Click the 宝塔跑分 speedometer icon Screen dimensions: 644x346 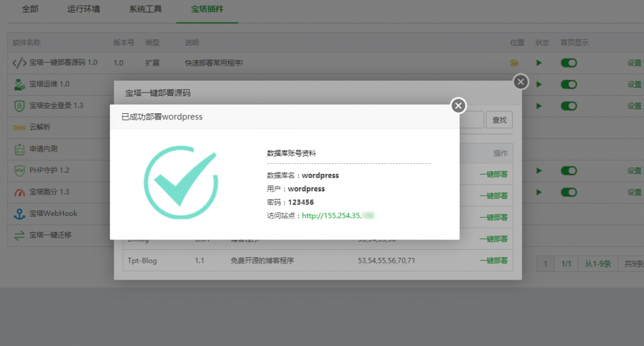click(19, 192)
